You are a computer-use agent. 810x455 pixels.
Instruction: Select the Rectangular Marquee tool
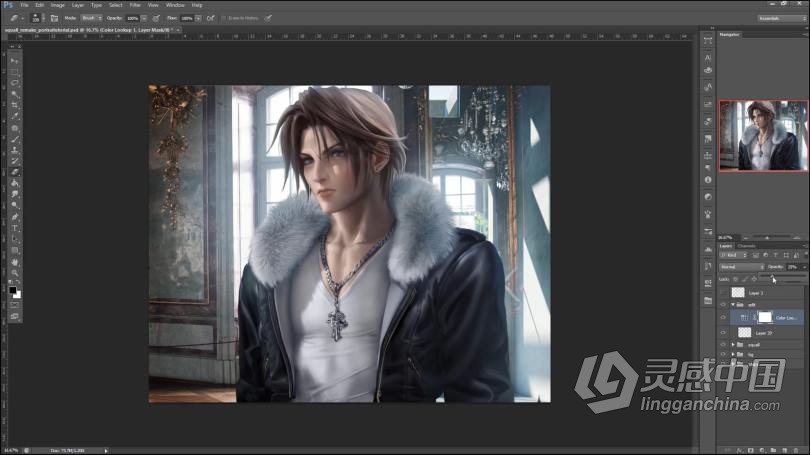coord(14,72)
